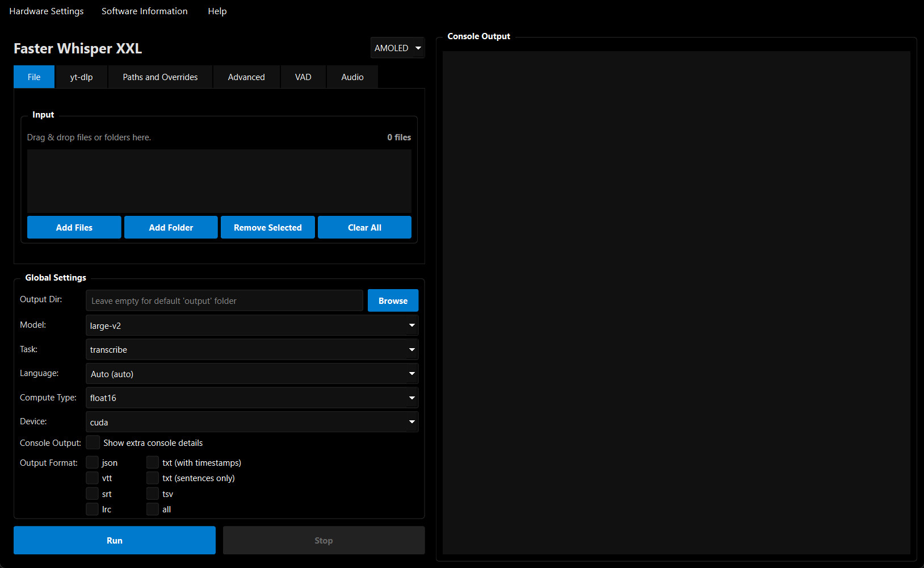Open the Paths and Overrides tab

coord(160,77)
